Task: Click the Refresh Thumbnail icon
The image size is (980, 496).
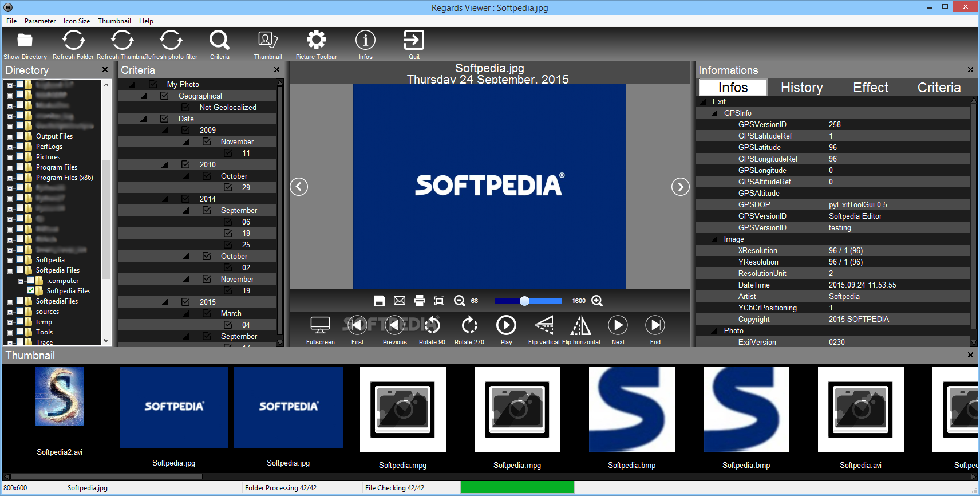Action: [122, 40]
